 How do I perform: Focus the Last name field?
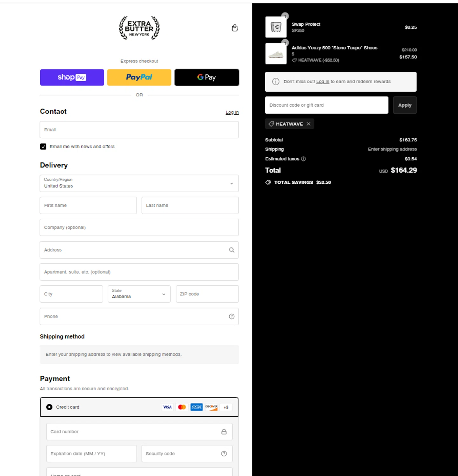tap(190, 205)
